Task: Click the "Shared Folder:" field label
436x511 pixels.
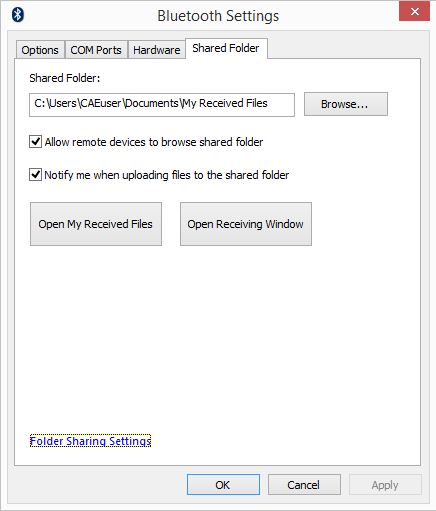Action: [65, 78]
